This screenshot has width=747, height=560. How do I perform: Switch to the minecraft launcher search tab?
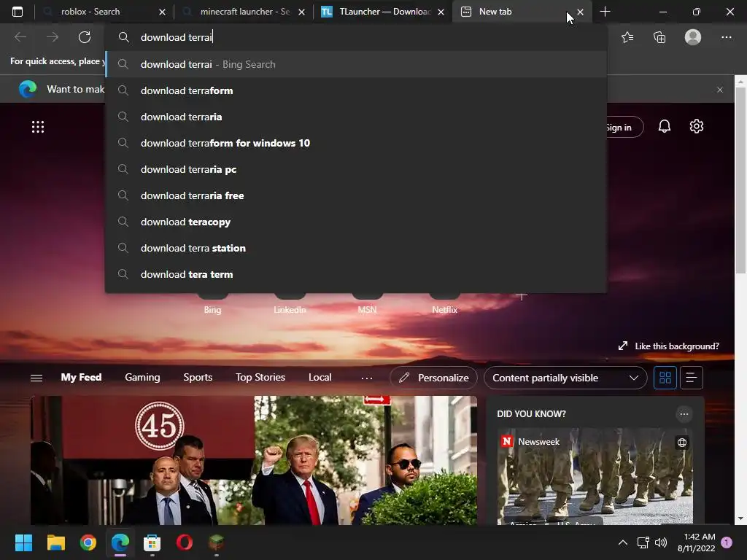[x=242, y=12]
